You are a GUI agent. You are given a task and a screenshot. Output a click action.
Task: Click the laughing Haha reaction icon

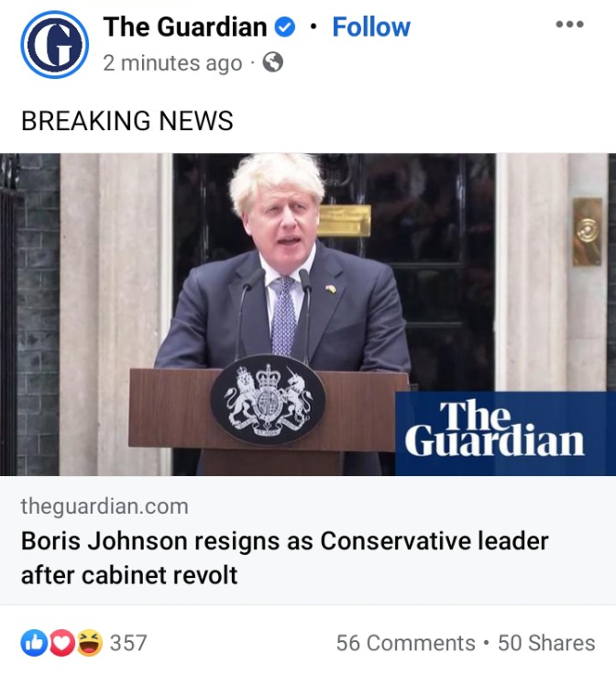pos(90,643)
